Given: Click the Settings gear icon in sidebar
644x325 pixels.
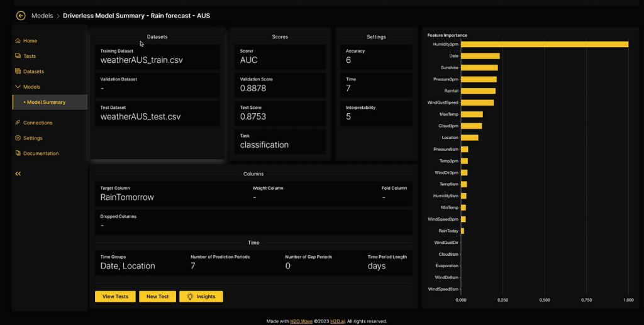Looking at the screenshot, I should 18,138.
